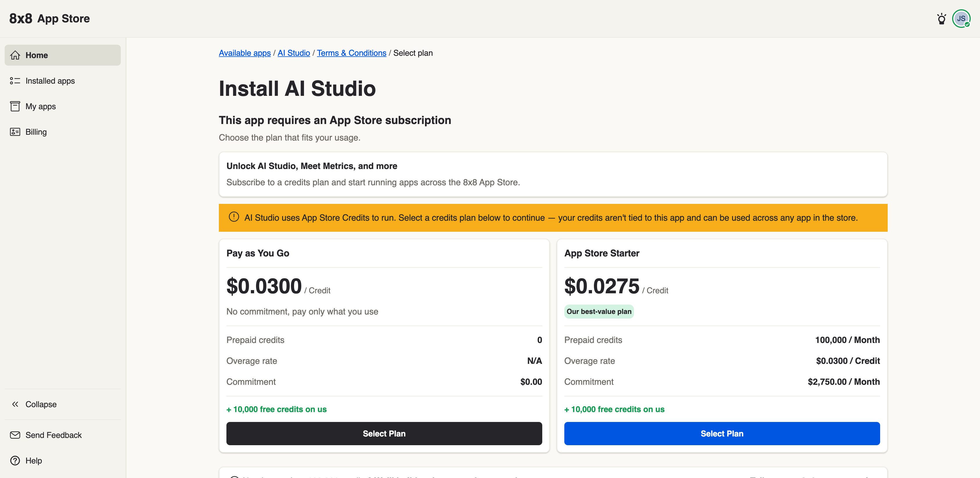Image resolution: width=980 pixels, height=478 pixels.
Task: Click '$2,750.00 / Month' commitment value
Action: pyautogui.click(x=844, y=382)
